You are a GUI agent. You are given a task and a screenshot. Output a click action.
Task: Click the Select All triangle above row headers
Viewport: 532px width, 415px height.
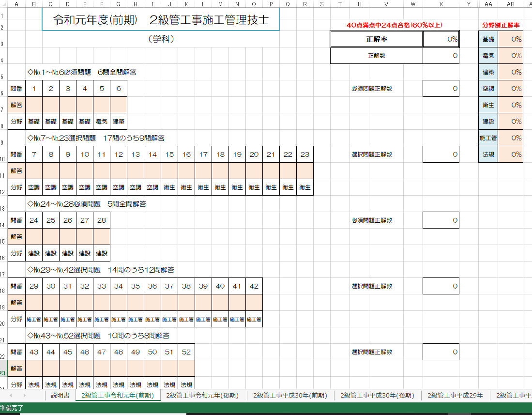(4, 4)
